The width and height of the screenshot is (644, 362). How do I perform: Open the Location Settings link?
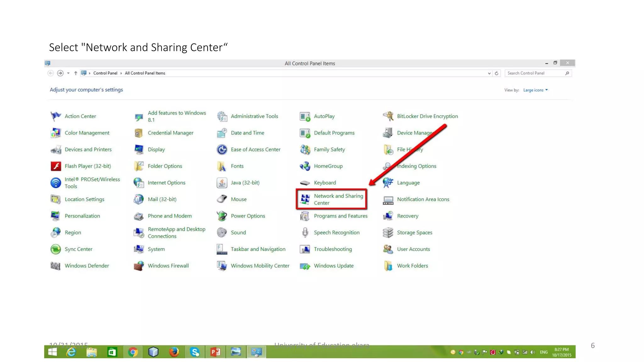point(84,200)
